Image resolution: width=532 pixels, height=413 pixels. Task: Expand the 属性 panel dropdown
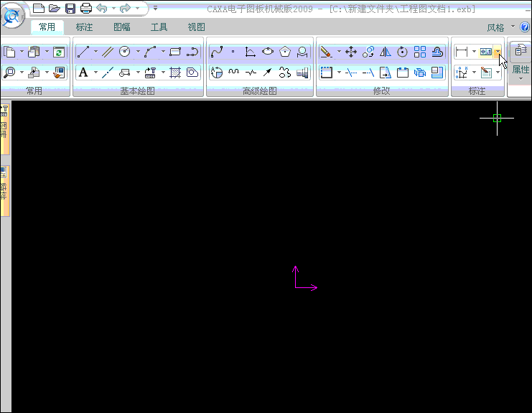click(x=521, y=78)
